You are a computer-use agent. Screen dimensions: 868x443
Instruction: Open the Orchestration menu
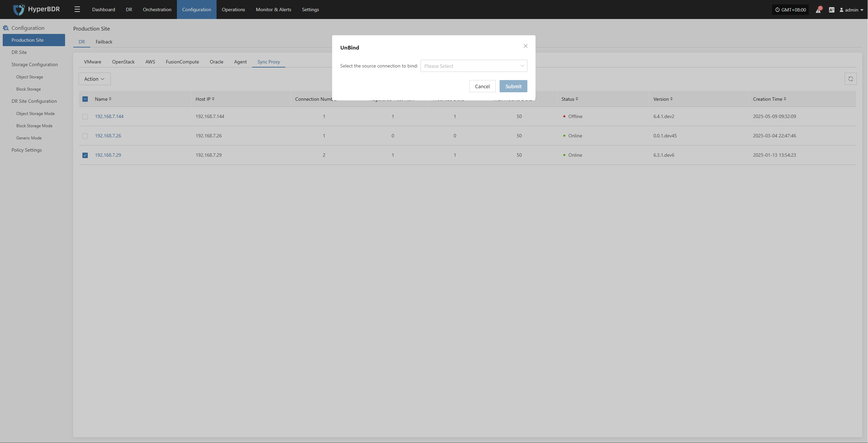(x=157, y=9)
